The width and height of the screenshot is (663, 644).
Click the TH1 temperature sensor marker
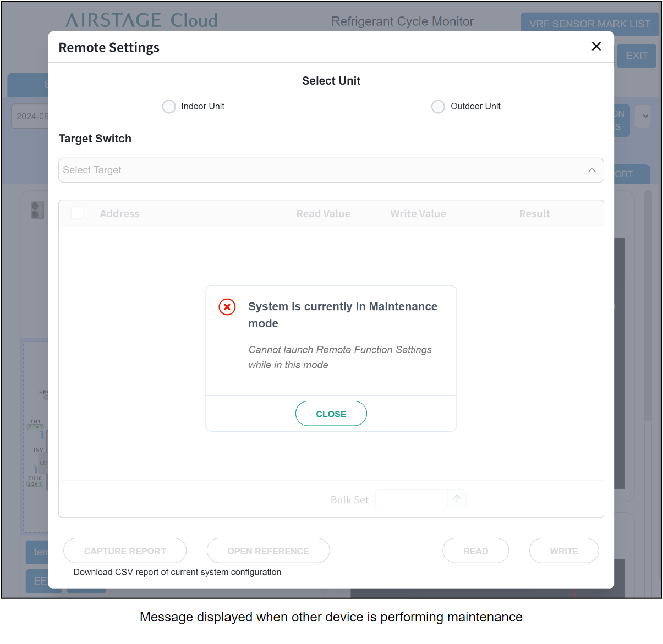35,424
